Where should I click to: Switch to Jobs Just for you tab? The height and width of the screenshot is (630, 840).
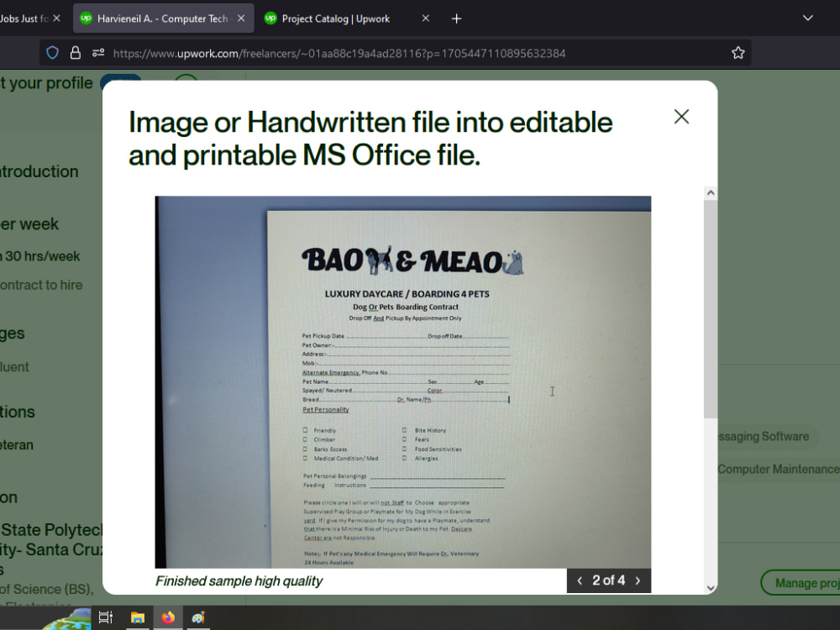(x=24, y=18)
